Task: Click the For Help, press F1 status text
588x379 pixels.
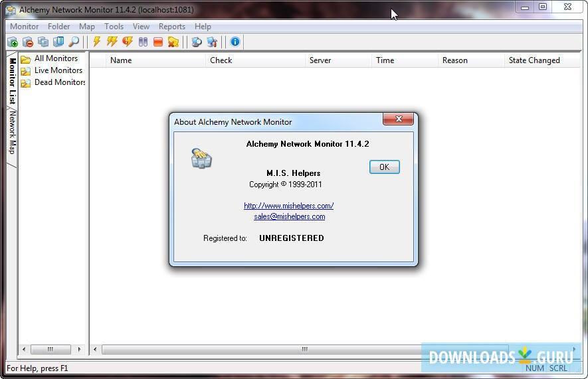Action: 37,368
